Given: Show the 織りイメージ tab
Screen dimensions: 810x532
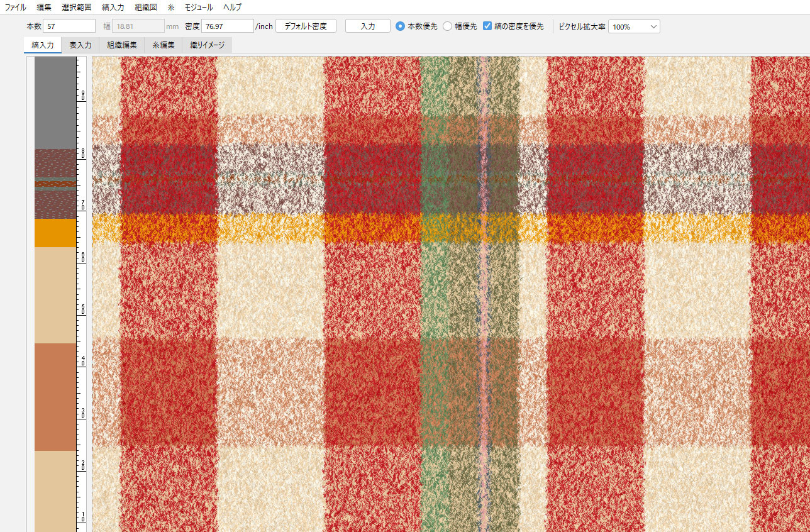Looking at the screenshot, I should (x=207, y=45).
